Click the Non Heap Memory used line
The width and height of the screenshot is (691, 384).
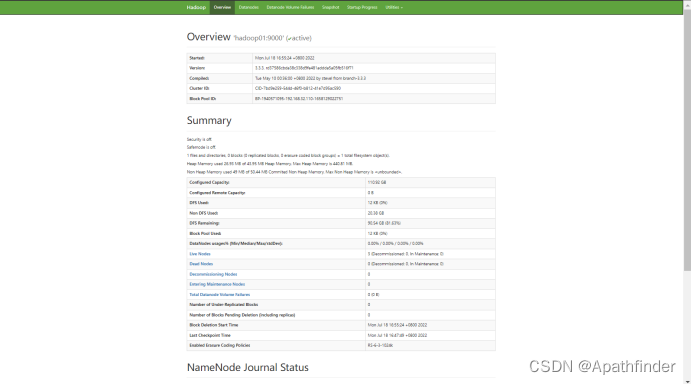point(294,172)
